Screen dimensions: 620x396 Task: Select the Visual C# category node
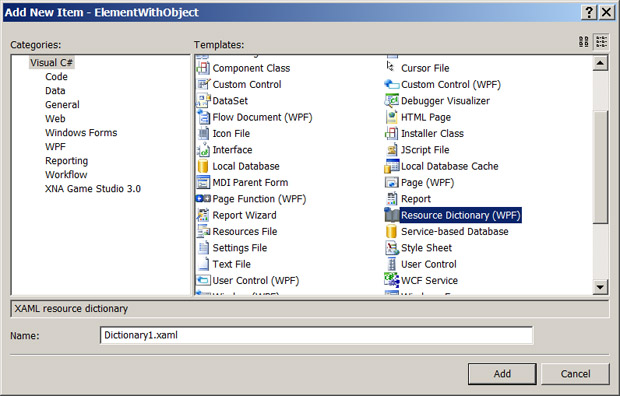point(51,63)
